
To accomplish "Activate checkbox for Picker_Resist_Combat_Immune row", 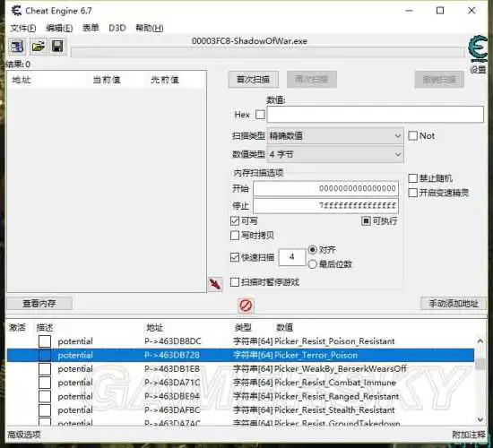I will [45, 383].
